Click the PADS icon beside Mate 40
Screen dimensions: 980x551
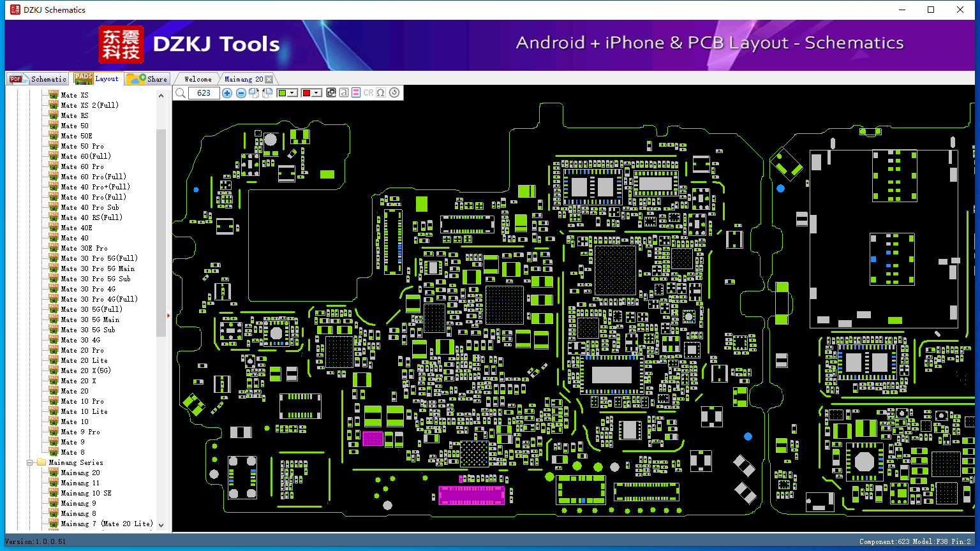click(x=54, y=238)
